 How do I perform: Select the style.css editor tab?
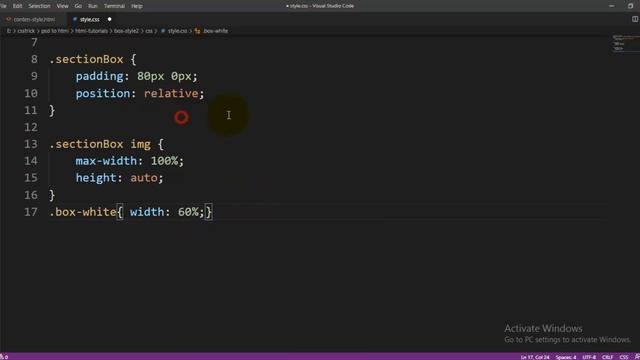click(x=89, y=19)
